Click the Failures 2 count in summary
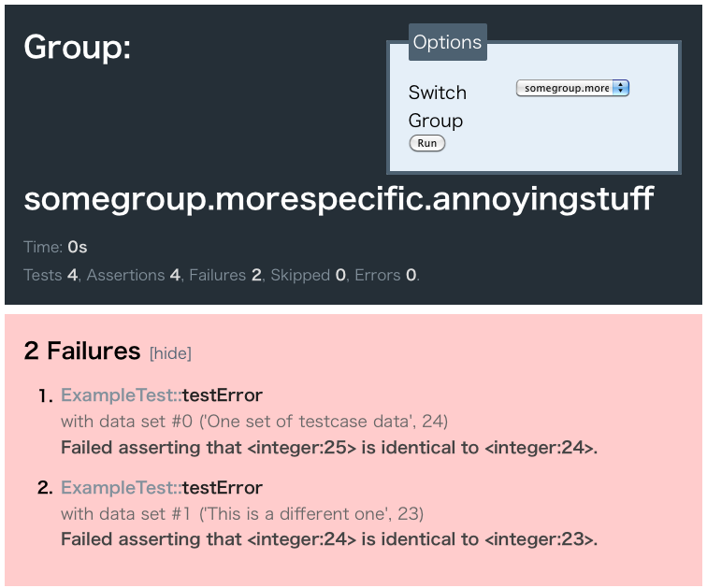The image size is (707, 588). click(x=225, y=275)
